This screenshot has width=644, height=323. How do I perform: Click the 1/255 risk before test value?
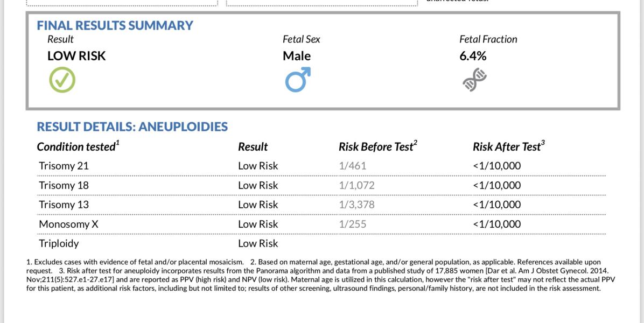[352, 224]
